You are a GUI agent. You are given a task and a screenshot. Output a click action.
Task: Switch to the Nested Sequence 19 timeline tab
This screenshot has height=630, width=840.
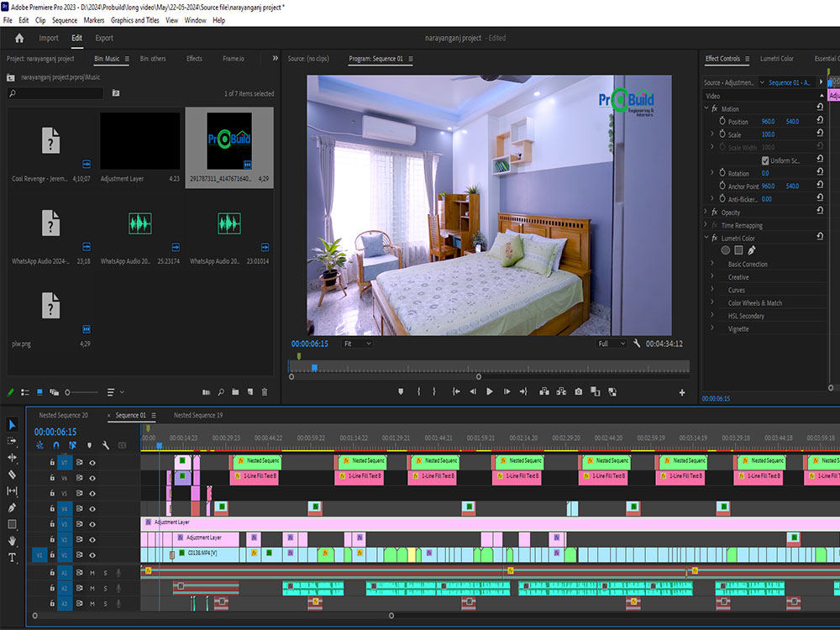point(198,415)
